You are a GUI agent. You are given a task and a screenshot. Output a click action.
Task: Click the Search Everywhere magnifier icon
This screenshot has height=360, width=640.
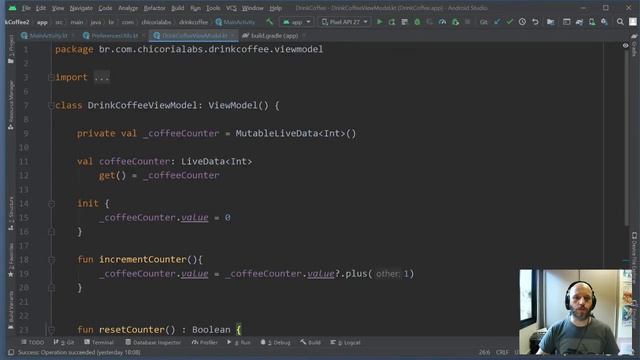(x=620, y=22)
